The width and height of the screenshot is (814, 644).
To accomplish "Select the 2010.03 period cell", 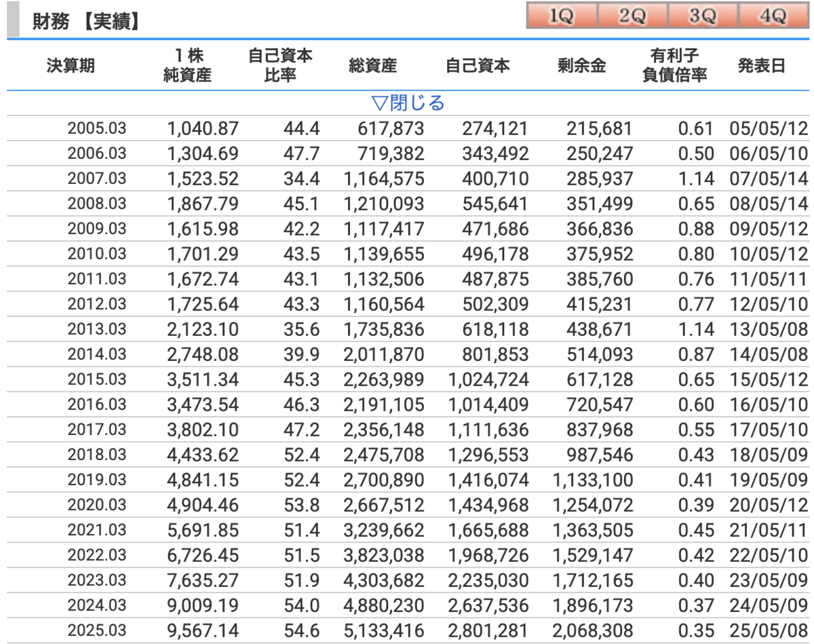I will click(97, 254).
